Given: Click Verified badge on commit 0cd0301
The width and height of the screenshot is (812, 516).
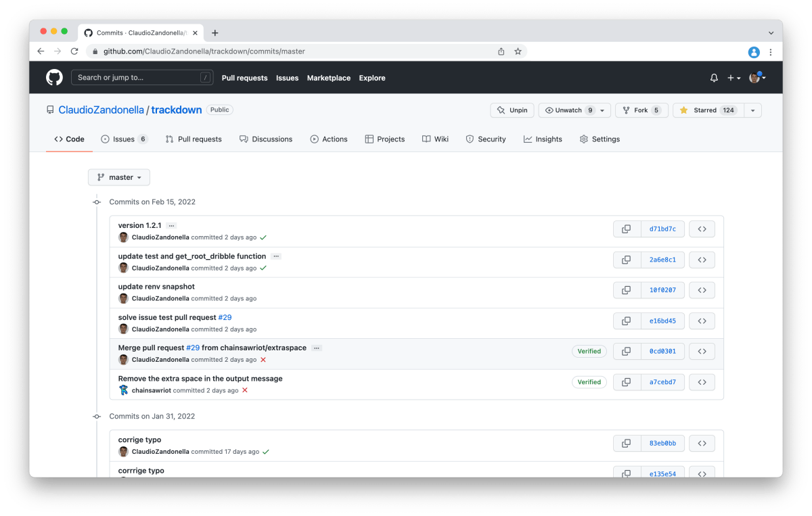Looking at the screenshot, I should click(x=589, y=352).
